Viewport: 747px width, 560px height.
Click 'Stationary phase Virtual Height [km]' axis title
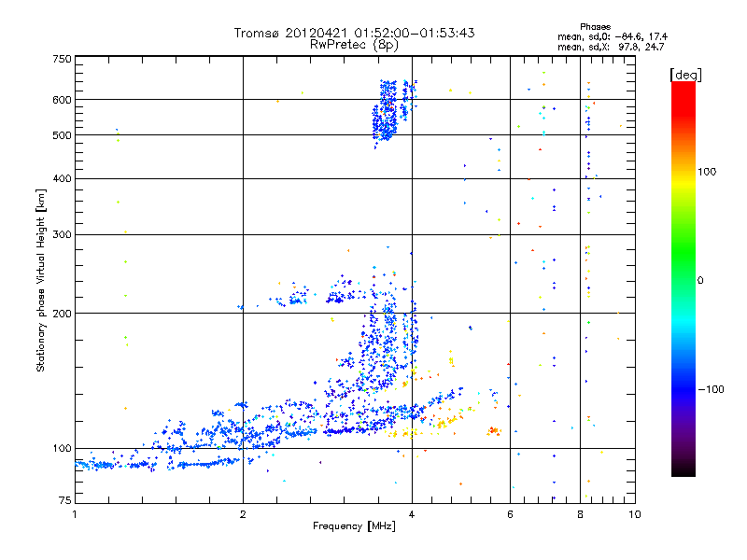tap(41, 280)
